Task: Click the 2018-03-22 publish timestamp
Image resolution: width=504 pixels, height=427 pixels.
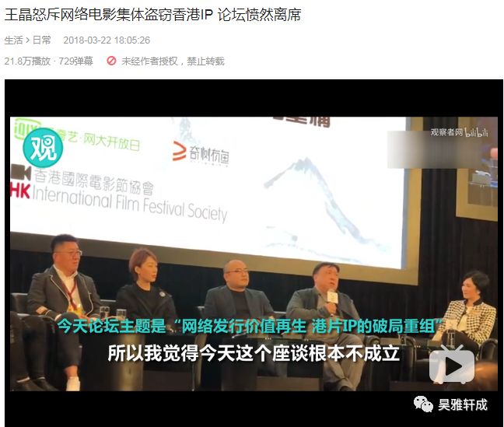Action: pyautogui.click(x=107, y=40)
